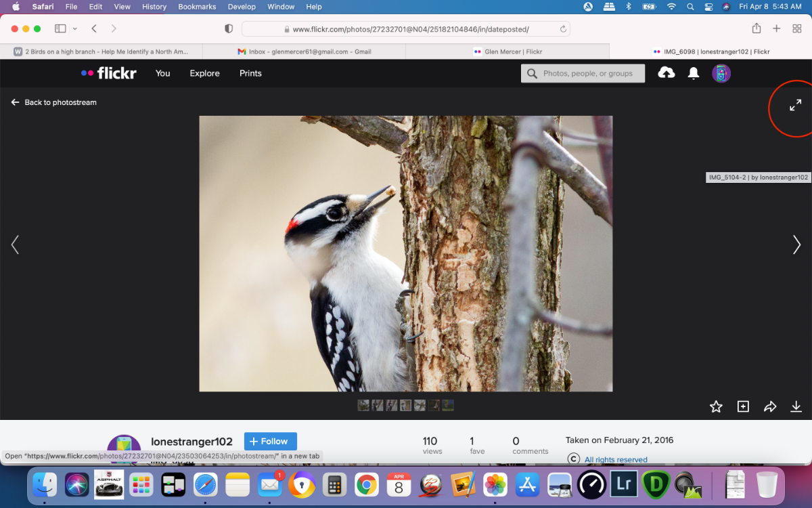Click the '110 views' count
Screen dimensions: 812x508
tap(432, 445)
